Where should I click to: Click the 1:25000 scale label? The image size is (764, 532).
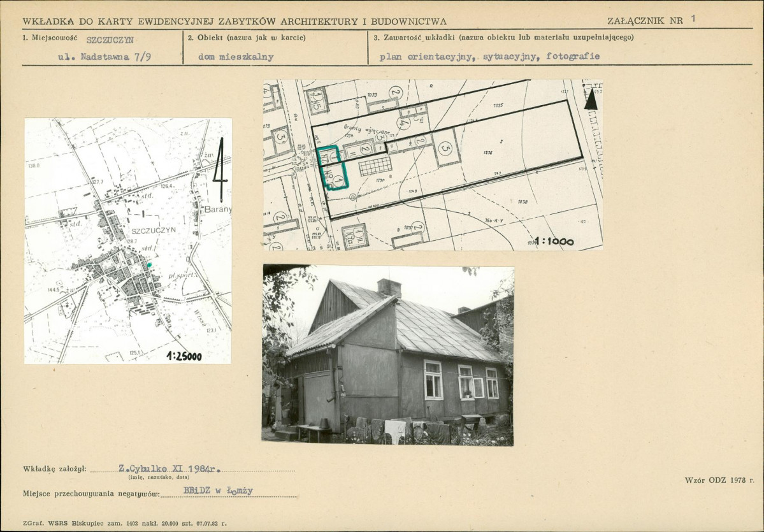[x=184, y=356]
